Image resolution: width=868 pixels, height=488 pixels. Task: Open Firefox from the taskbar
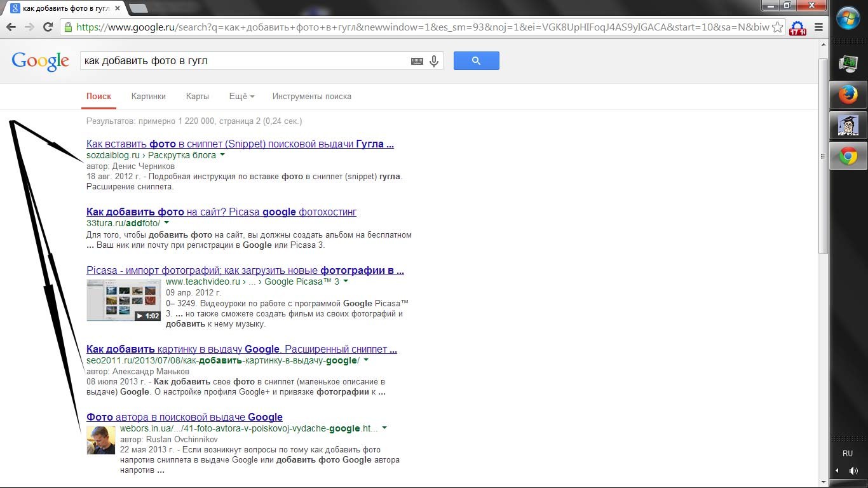click(848, 95)
